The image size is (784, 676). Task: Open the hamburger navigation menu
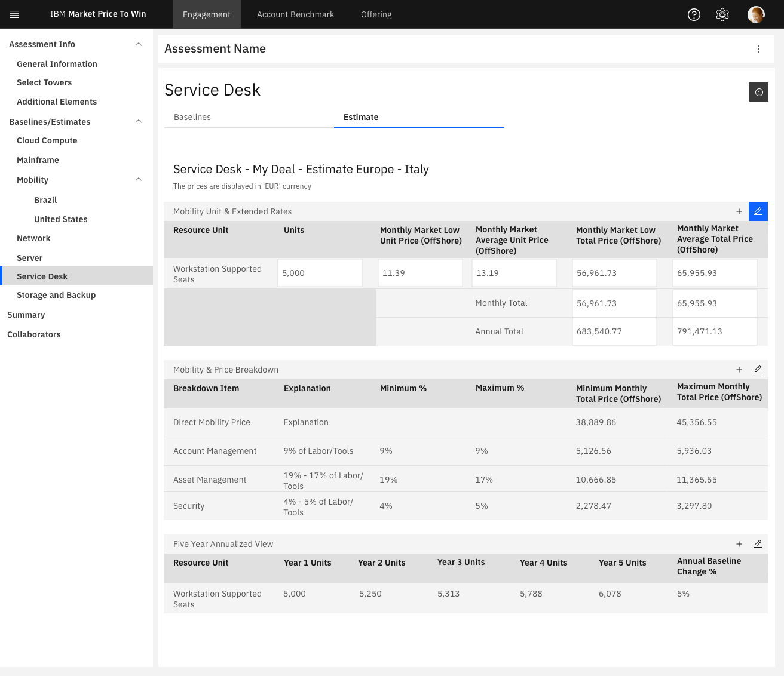pos(14,14)
